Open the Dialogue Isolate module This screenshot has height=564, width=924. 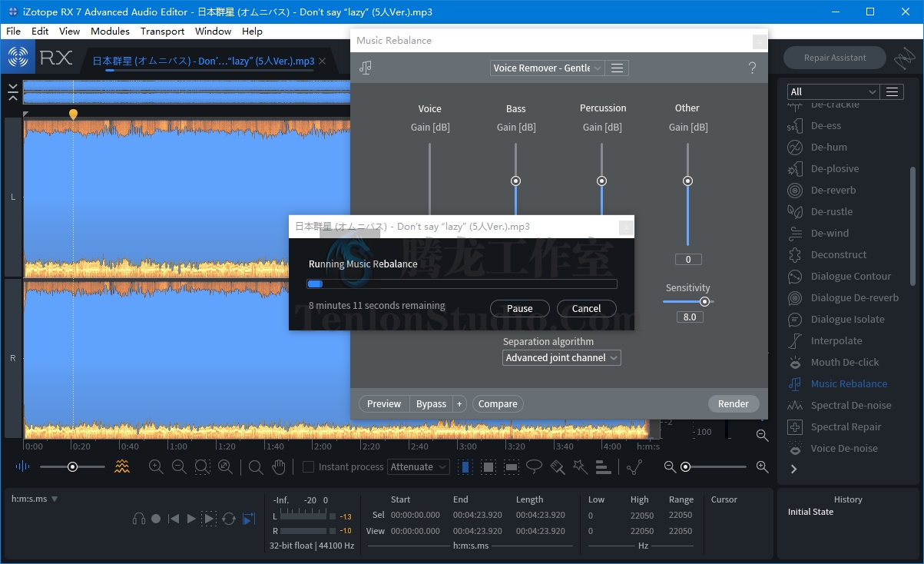847,319
